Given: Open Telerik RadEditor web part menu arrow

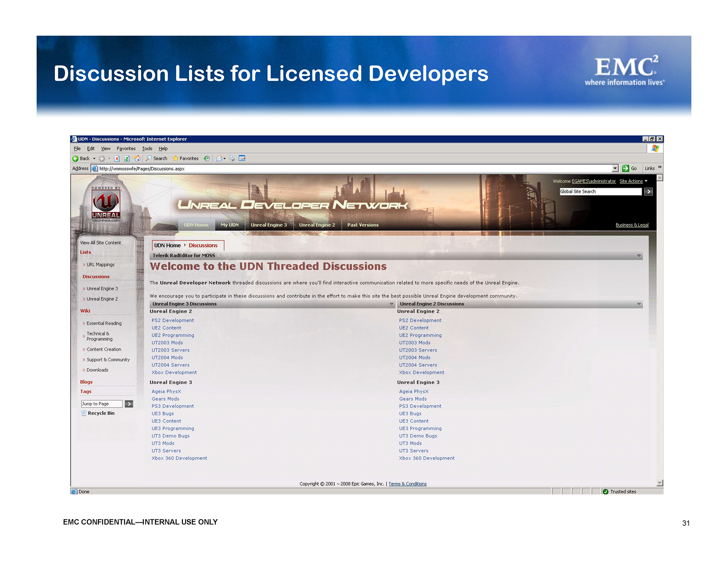Looking at the screenshot, I should (639, 256).
